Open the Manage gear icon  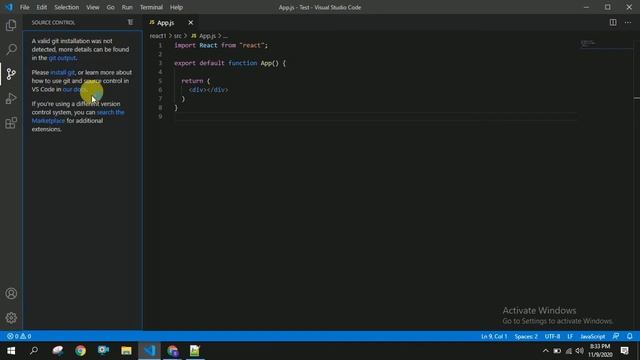coord(11,318)
